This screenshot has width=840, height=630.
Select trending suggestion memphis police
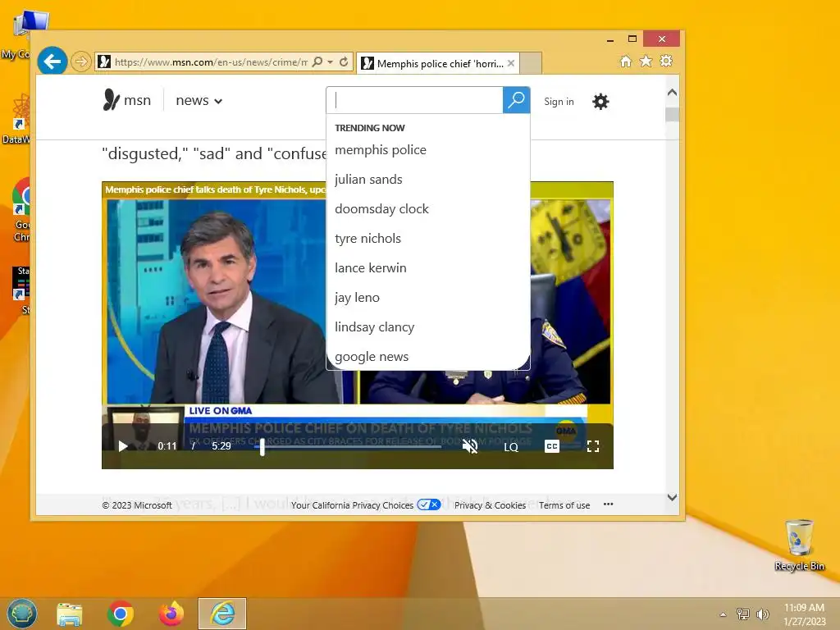(381, 150)
